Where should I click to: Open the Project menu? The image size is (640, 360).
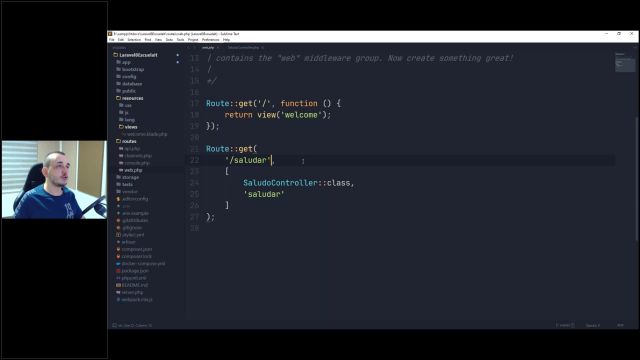point(193,40)
